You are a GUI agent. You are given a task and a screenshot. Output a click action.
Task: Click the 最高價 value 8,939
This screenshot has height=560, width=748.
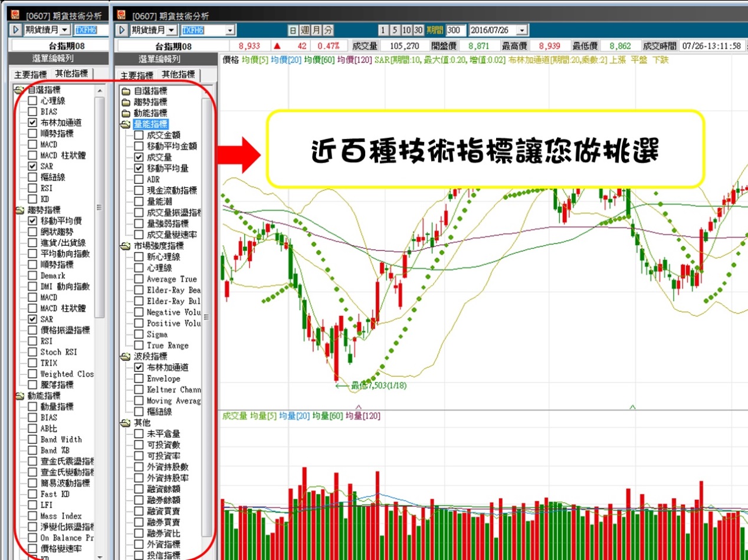549,46
